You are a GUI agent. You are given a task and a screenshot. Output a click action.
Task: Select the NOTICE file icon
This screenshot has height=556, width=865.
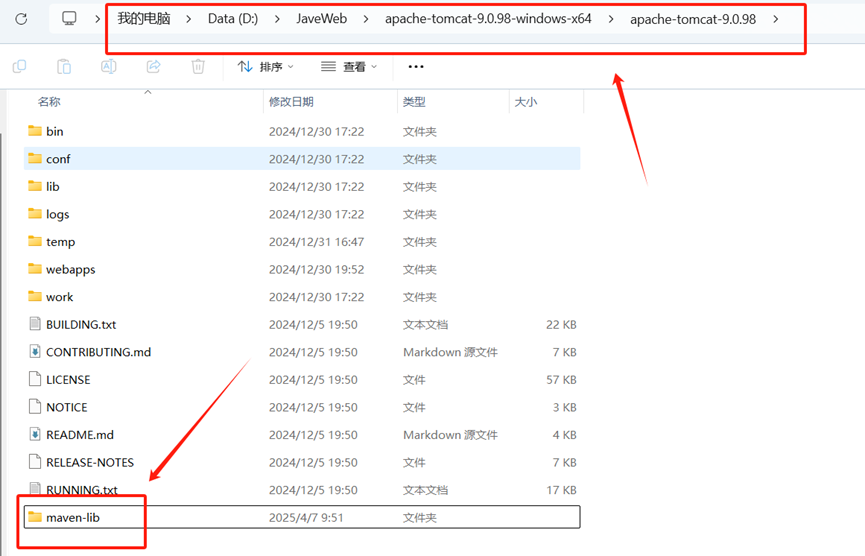[35, 407]
